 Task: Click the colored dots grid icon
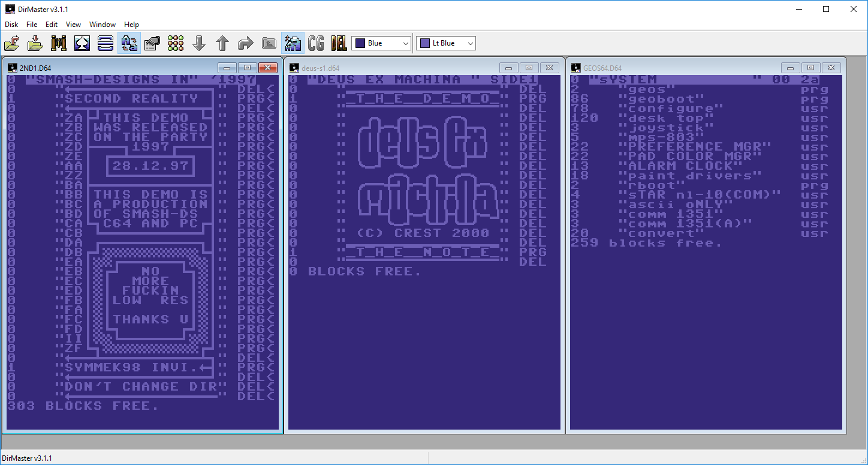(x=176, y=43)
